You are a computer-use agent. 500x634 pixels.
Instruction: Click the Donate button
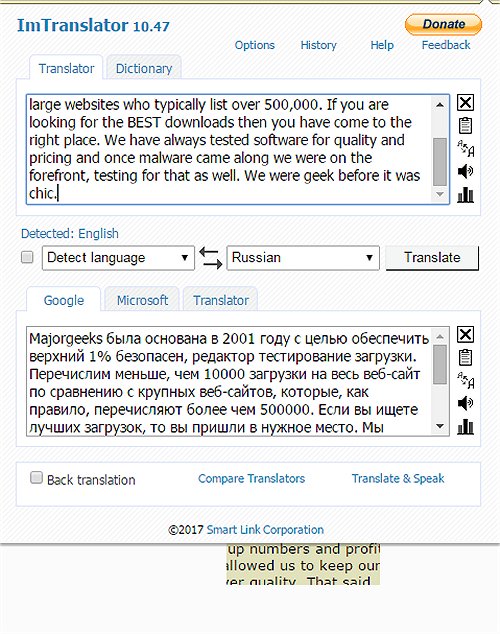443,24
